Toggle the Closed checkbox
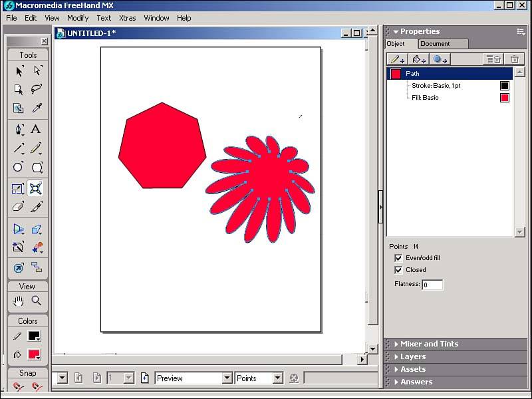This screenshot has width=532, height=399. [398, 270]
